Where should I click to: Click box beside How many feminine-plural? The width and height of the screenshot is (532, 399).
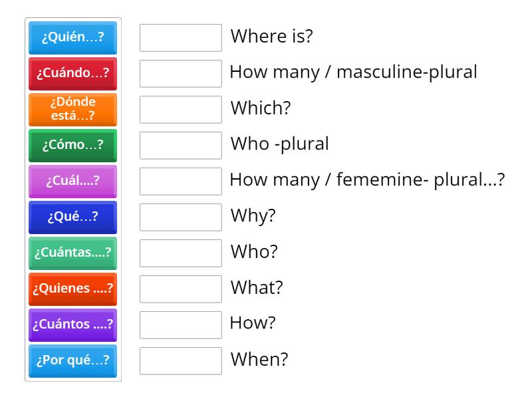tap(181, 181)
